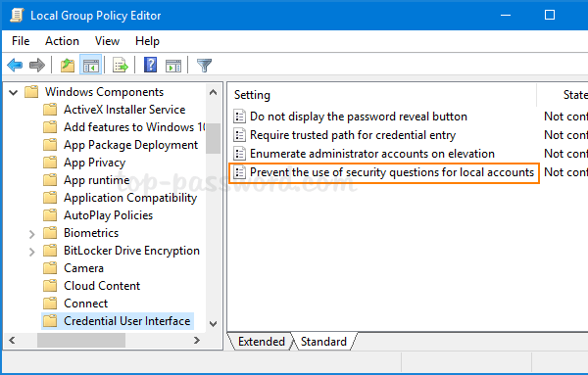Viewport: 588px width, 375px height.
Task: Switch to the Extended tab
Action: click(262, 342)
